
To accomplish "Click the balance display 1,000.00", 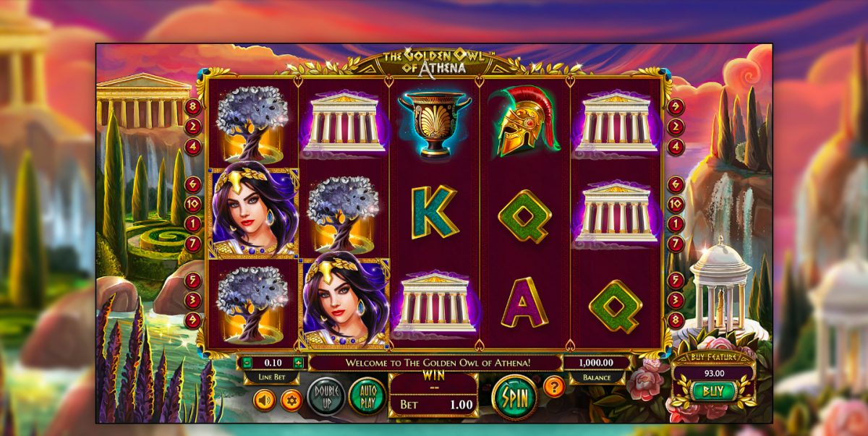I will (597, 363).
